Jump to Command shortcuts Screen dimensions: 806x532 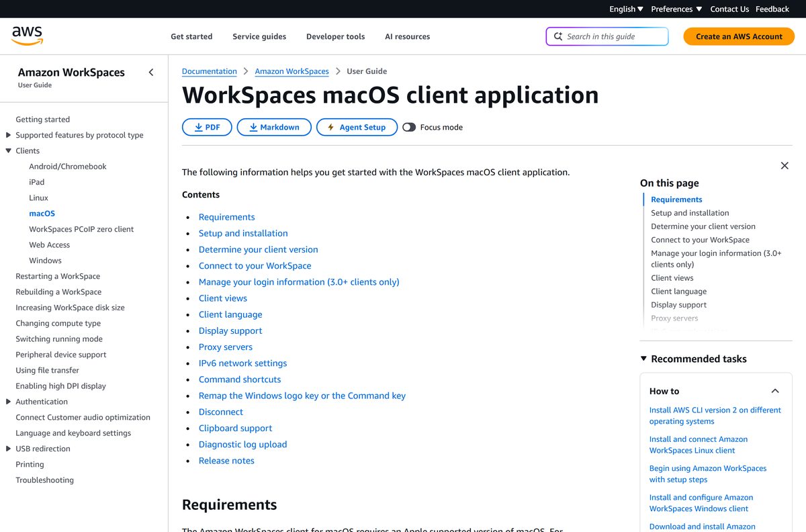pos(240,380)
